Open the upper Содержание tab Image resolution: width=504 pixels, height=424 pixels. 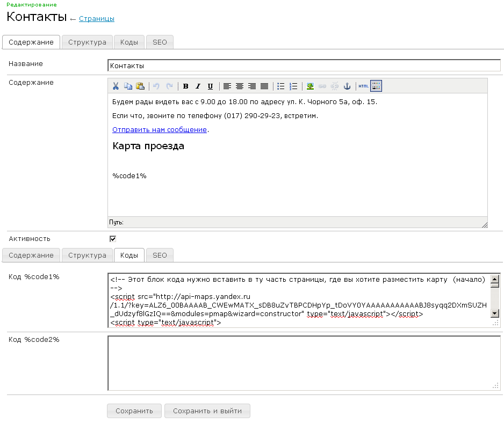coord(31,42)
